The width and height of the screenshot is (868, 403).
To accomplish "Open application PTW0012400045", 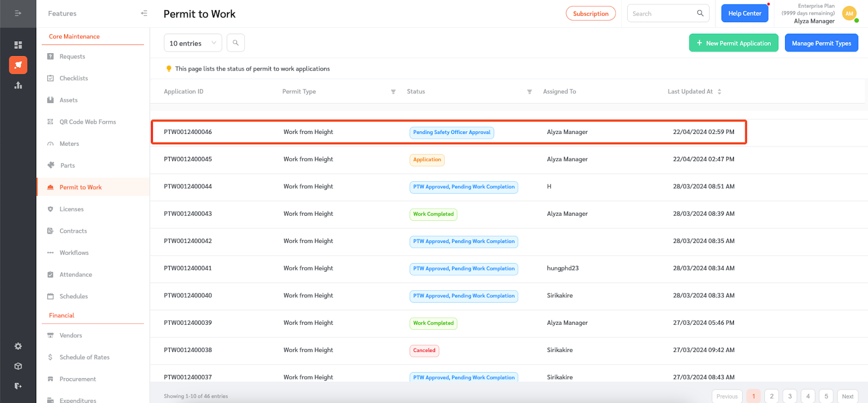I will pyautogui.click(x=188, y=159).
